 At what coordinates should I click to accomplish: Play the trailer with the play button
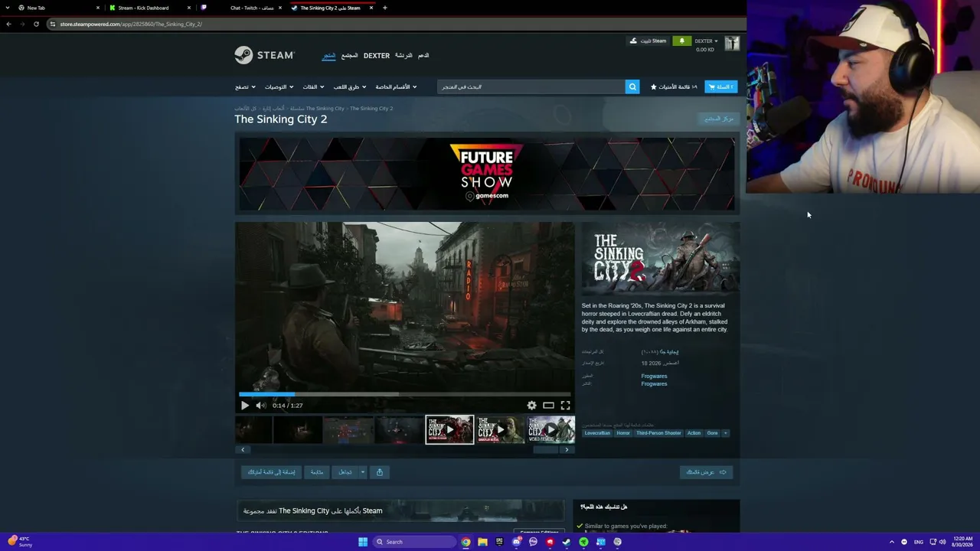(x=245, y=406)
